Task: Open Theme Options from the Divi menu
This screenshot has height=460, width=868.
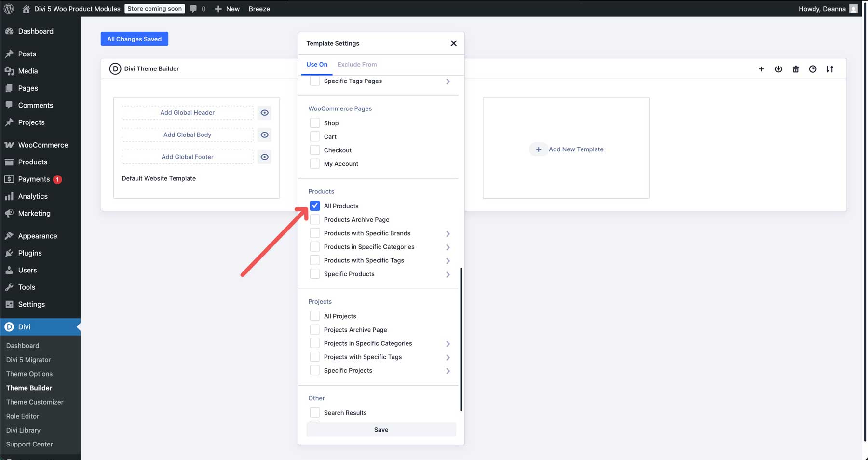Action: [x=29, y=373]
